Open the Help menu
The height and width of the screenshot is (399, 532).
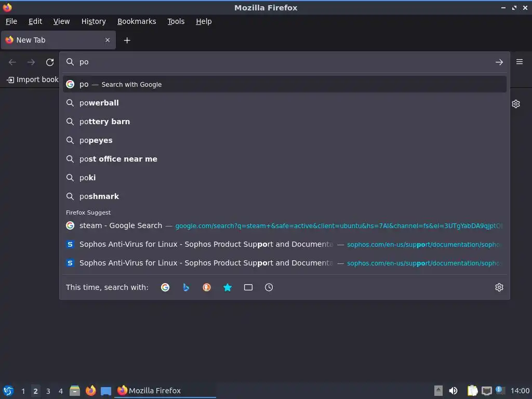click(x=204, y=21)
